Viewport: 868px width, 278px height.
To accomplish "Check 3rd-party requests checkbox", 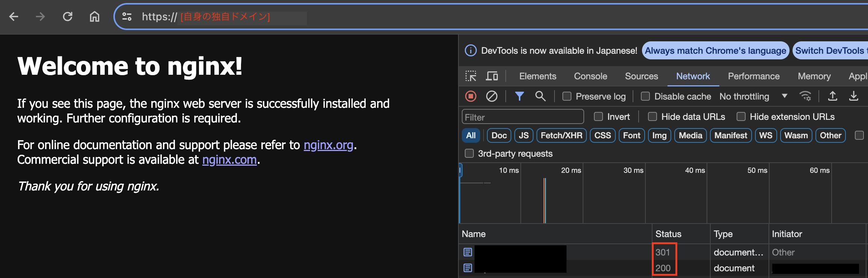I will [469, 154].
